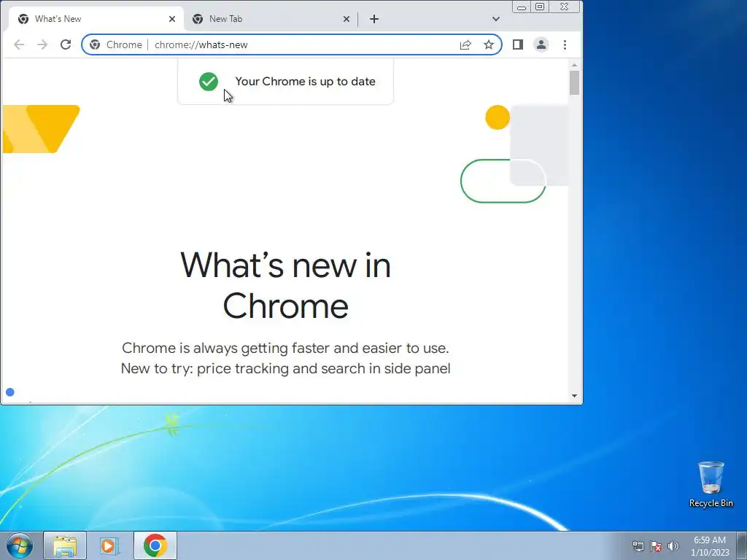Click 'Chrome is always getting faster' text
This screenshot has height=560, width=747.
pyautogui.click(x=285, y=348)
